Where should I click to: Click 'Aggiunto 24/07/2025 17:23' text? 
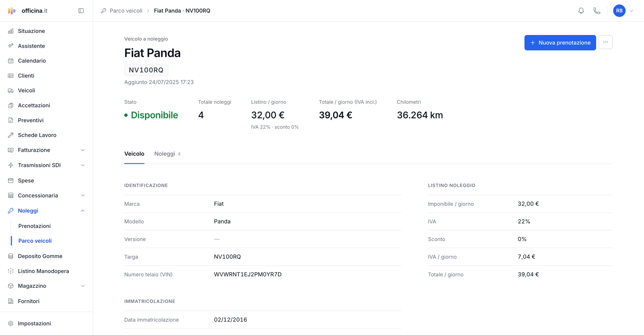point(159,82)
